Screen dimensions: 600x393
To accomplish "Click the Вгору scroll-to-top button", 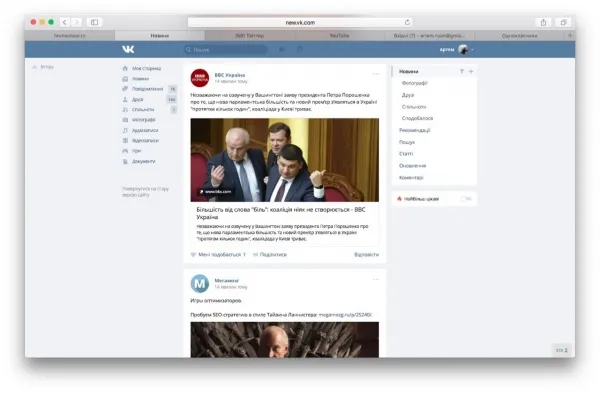I will pyautogui.click(x=43, y=67).
